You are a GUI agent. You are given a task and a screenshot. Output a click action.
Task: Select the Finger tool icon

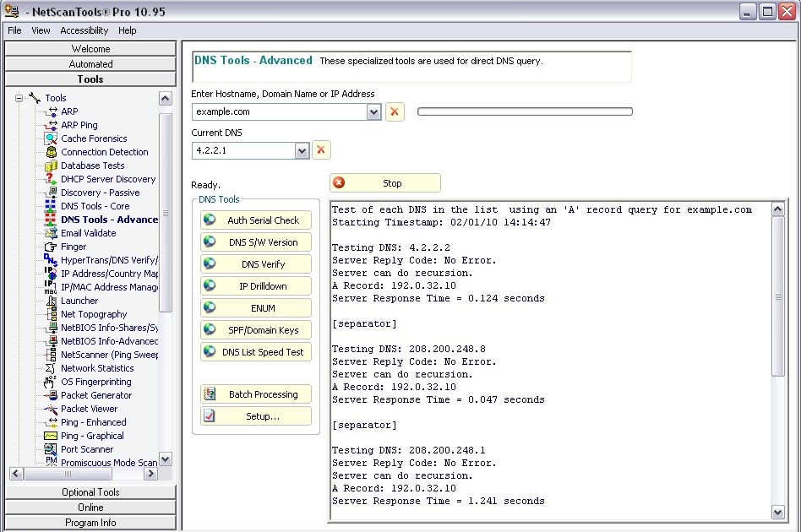51,247
